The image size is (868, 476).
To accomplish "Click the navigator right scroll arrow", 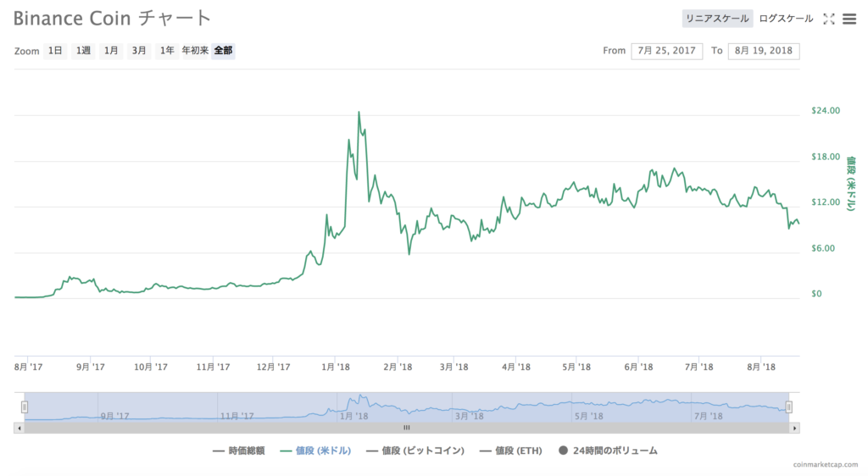I will tap(794, 428).
